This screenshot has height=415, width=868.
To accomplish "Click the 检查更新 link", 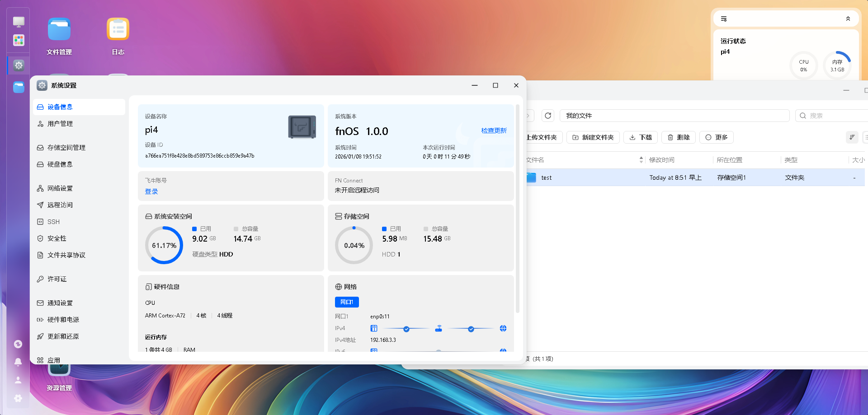I will (x=494, y=131).
